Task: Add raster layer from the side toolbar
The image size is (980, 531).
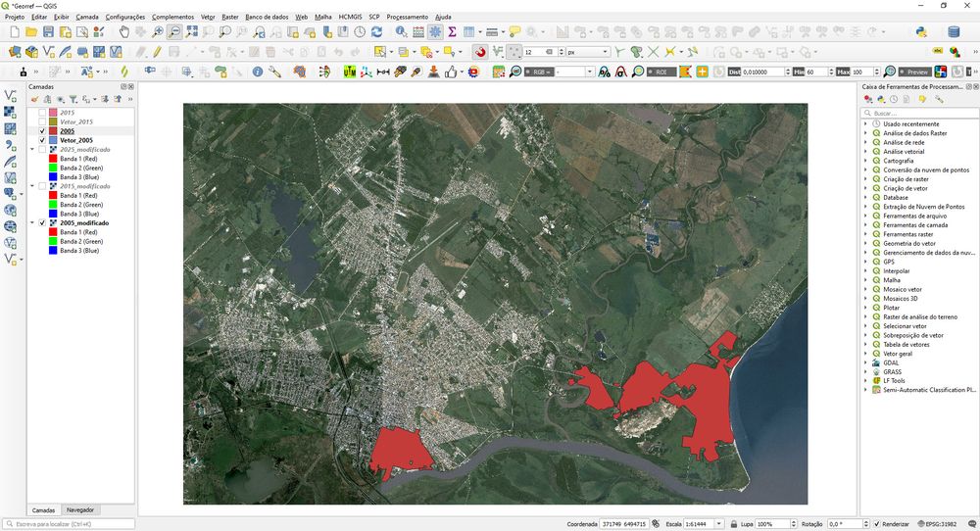Action: pyautogui.click(x=10, y=112)
